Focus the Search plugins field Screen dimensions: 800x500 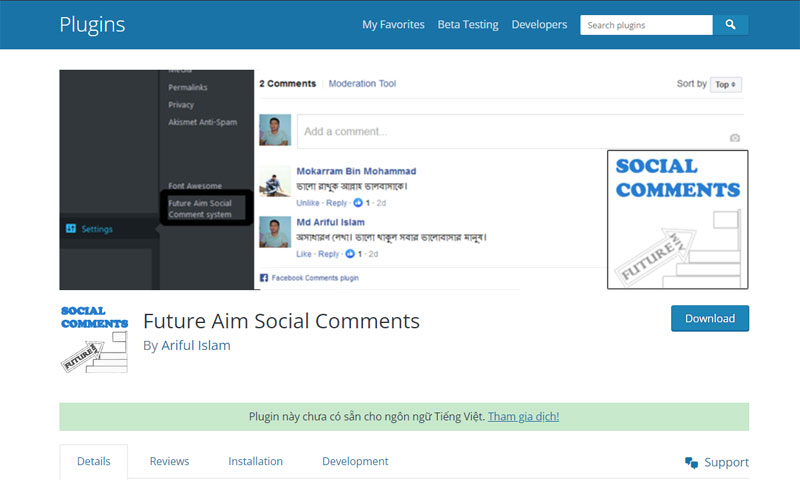pyautogui.click(x=646, y=24)
